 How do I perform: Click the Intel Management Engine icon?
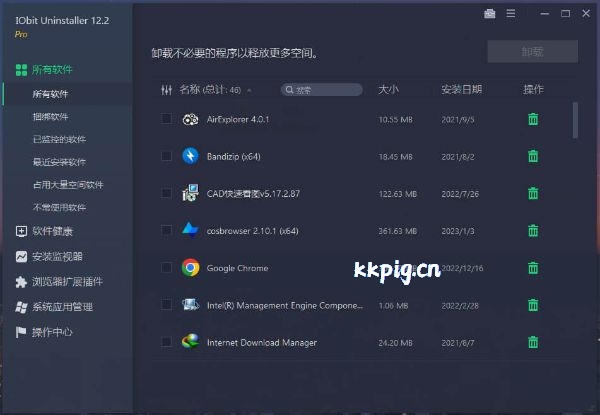(x=190, y=305)
